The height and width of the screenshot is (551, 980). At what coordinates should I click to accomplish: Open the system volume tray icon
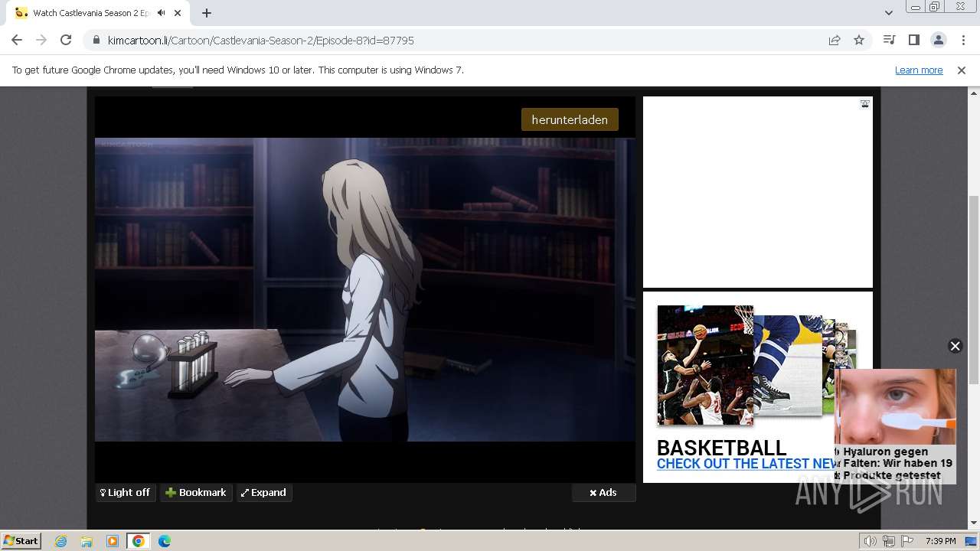870,541
